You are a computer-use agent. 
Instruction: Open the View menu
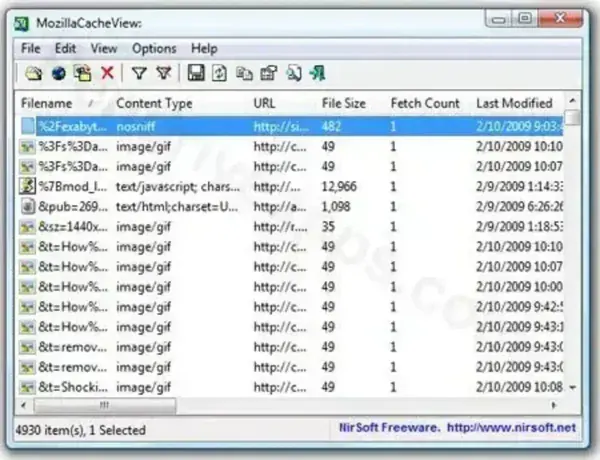(x=104, y=49)
